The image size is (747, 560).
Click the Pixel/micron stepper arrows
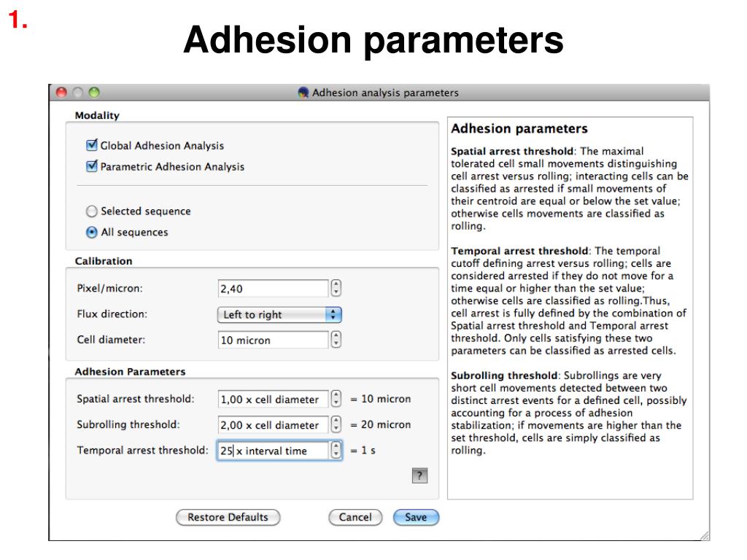point(336,288)
